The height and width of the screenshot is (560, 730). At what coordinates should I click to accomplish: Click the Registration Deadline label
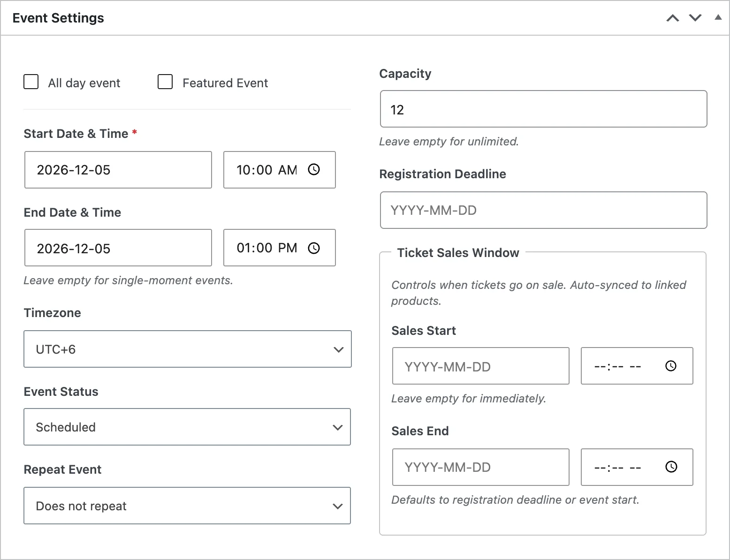click(442, 174)
